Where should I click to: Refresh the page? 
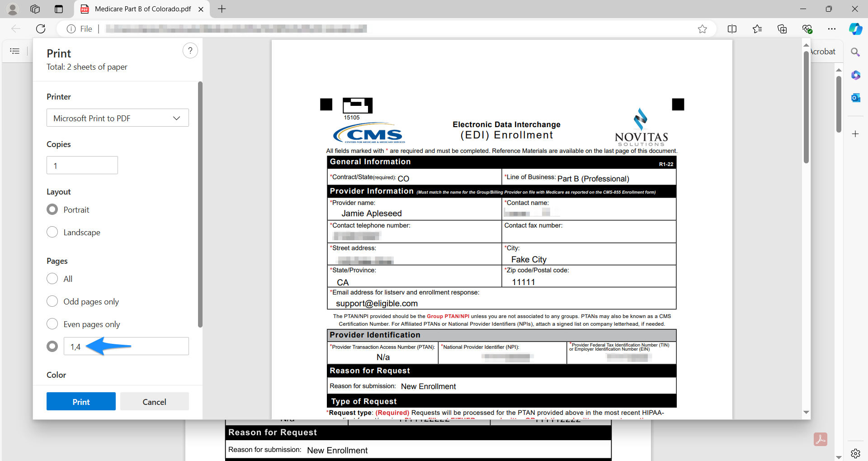point(41,29)
